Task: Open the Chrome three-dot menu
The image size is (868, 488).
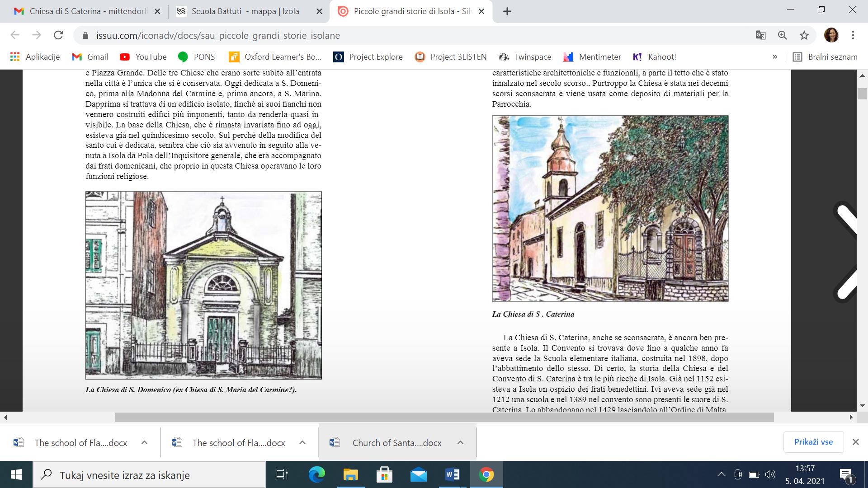Action: coord(853,35)
